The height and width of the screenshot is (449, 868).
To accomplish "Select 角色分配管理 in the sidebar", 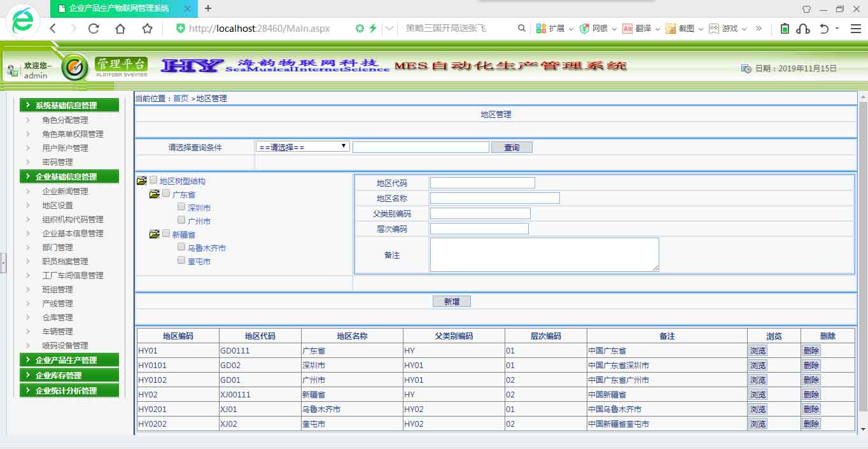I will (x=65, y=120).
